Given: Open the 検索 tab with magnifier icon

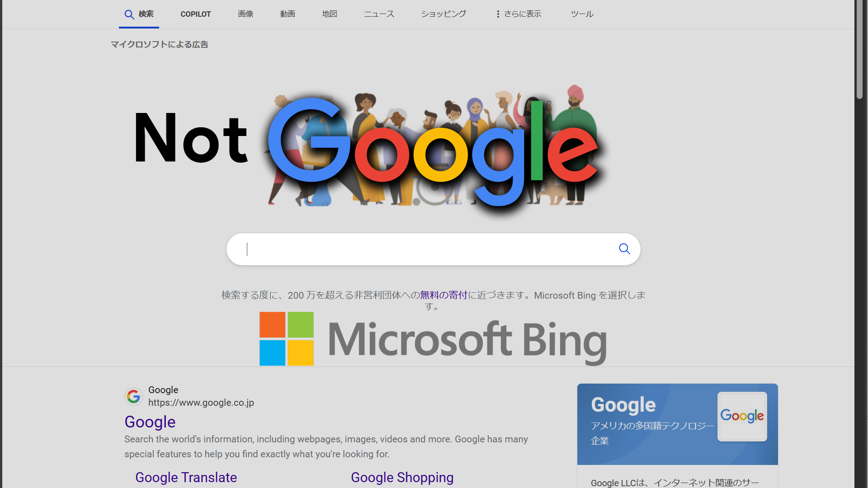Looking at the screenshot, I should point(139,14).
